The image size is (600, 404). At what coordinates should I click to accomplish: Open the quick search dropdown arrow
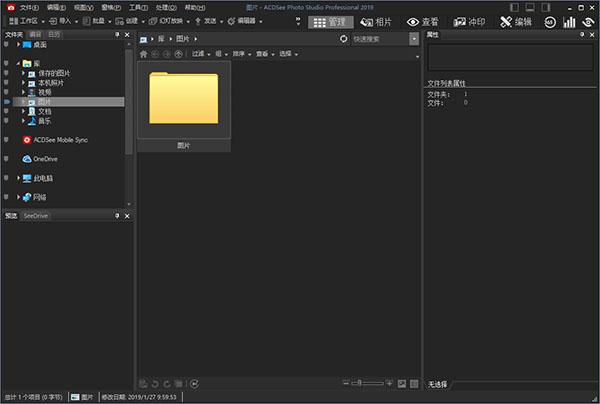point(414,39)
